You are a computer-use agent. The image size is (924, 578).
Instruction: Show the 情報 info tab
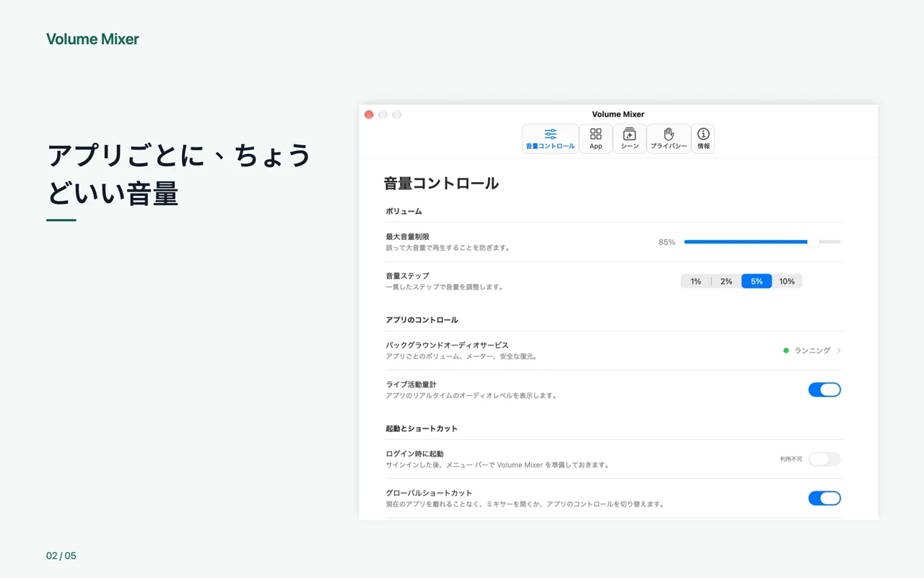pyautogui.click(x=703, y=139)
